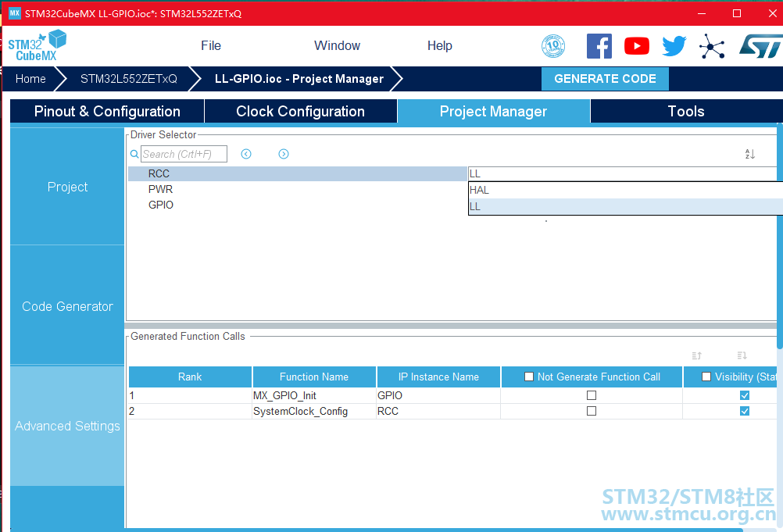Choose LL in the driver dropdown list
783x532 pixels.
pos(626,206)
